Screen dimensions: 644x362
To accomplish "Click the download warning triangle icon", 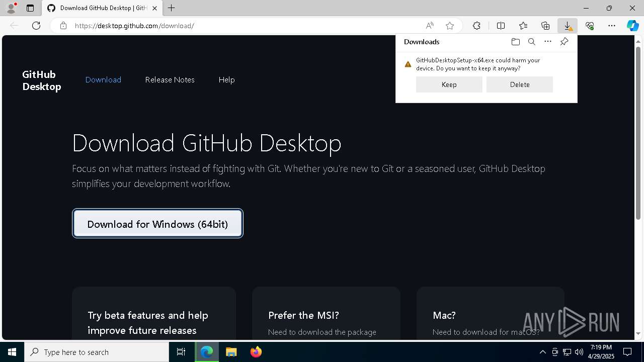I will click(x=408, y=64).
